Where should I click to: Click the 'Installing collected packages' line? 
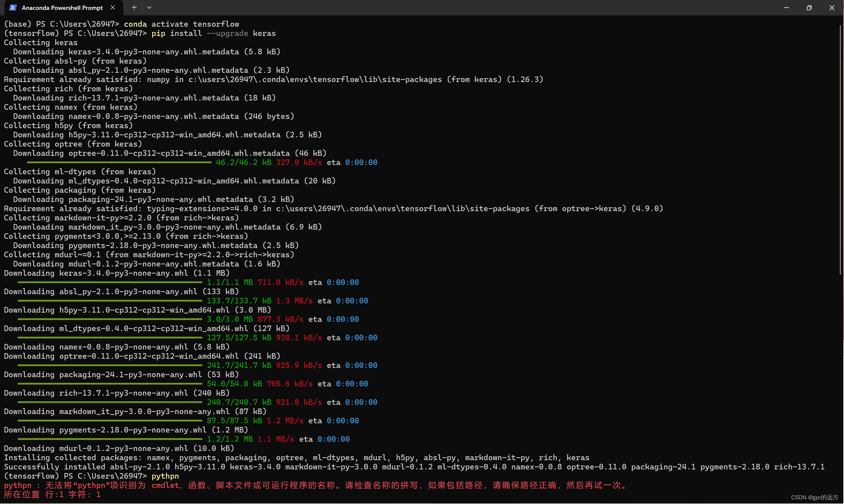[x=297, y=458]
